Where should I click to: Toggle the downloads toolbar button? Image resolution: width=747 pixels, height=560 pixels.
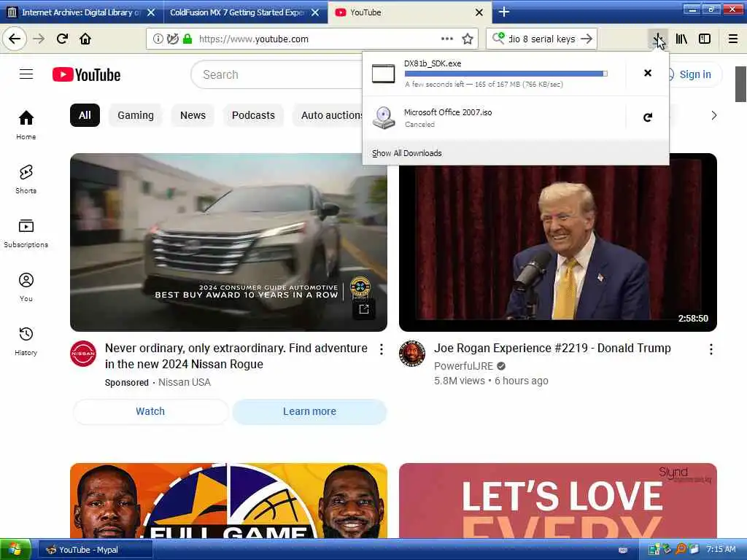click(x=658, y=39)
